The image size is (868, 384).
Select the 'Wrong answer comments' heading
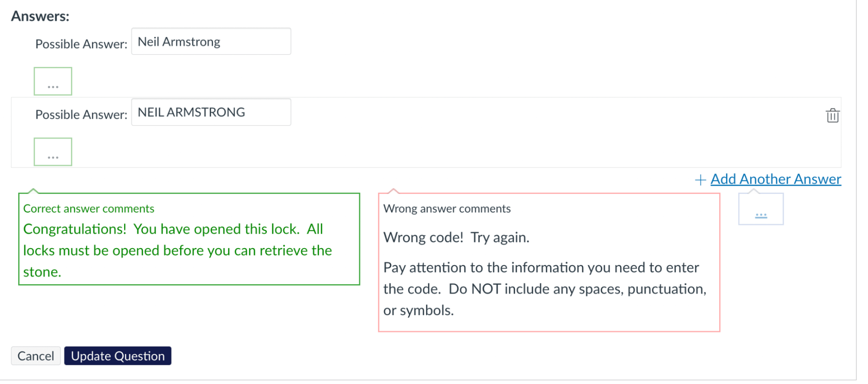pyautogui.click(x=447, y=209)
